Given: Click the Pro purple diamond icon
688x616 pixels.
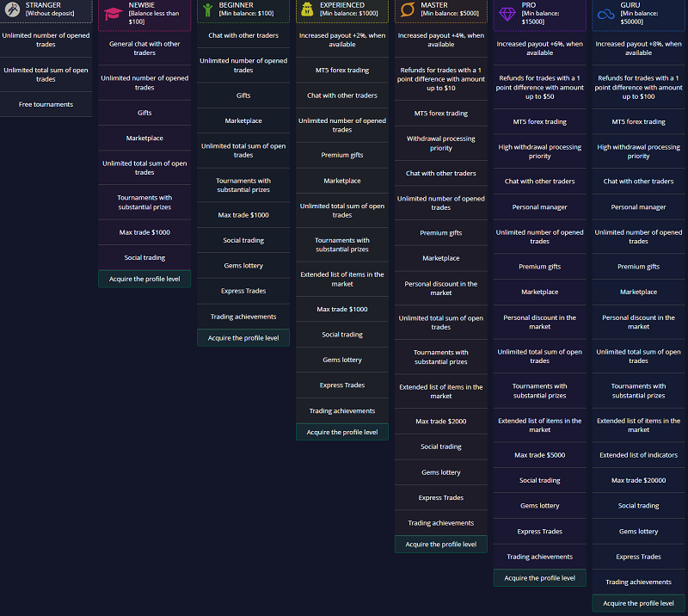Looking at the screenshot, I should (x=507, y=14).
